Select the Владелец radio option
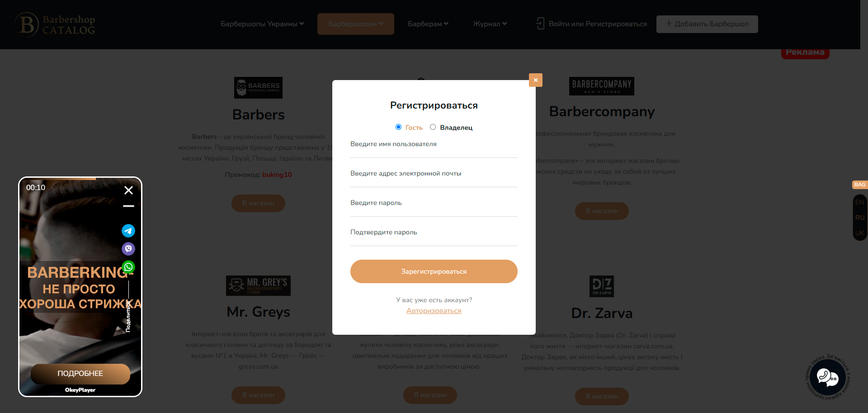This screenshot has width=868, height=413. [x=433, y=127]
